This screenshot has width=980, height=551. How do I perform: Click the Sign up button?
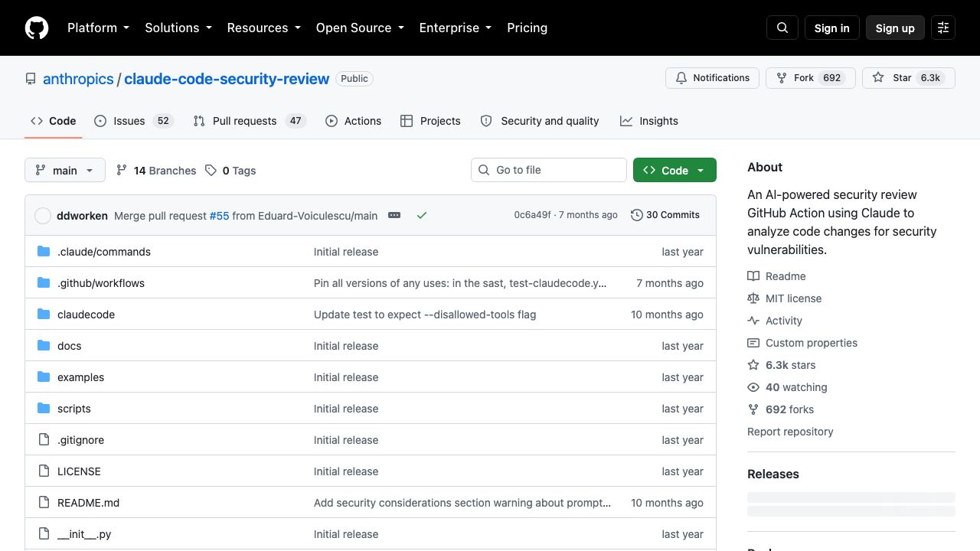point(895,28)
